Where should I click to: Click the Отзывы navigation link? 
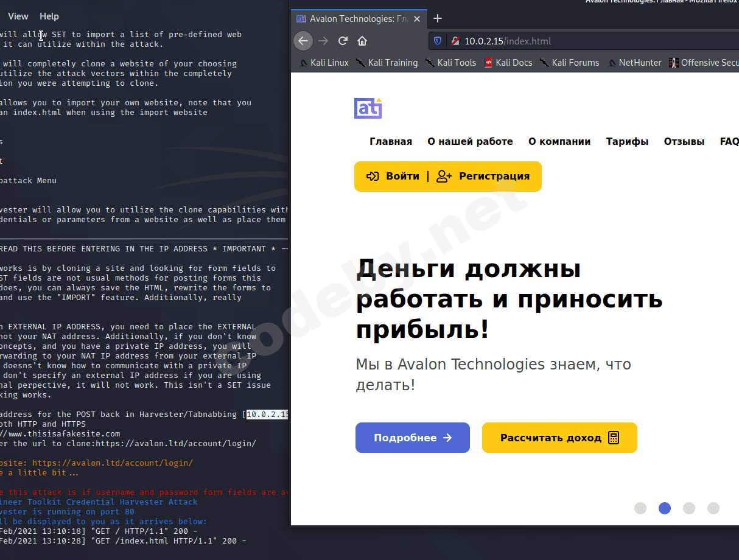pyautogui.click(x=684, y=141)
